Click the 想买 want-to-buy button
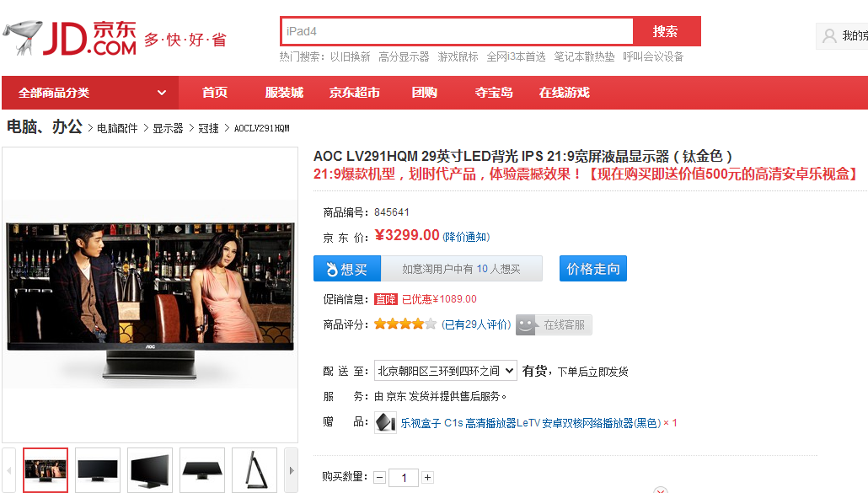The width and height of the screenshot is (868, 493). click(x=347, y=269)
